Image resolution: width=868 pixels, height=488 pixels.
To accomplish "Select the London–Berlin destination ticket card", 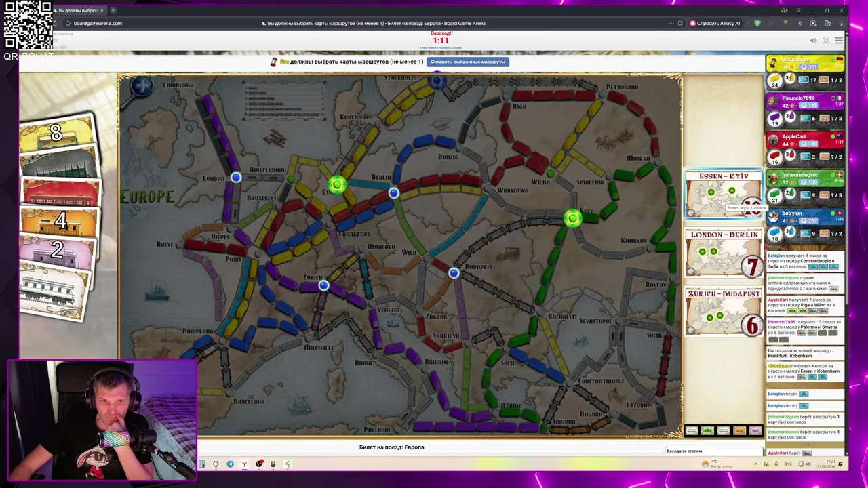I will click(724, 253).
